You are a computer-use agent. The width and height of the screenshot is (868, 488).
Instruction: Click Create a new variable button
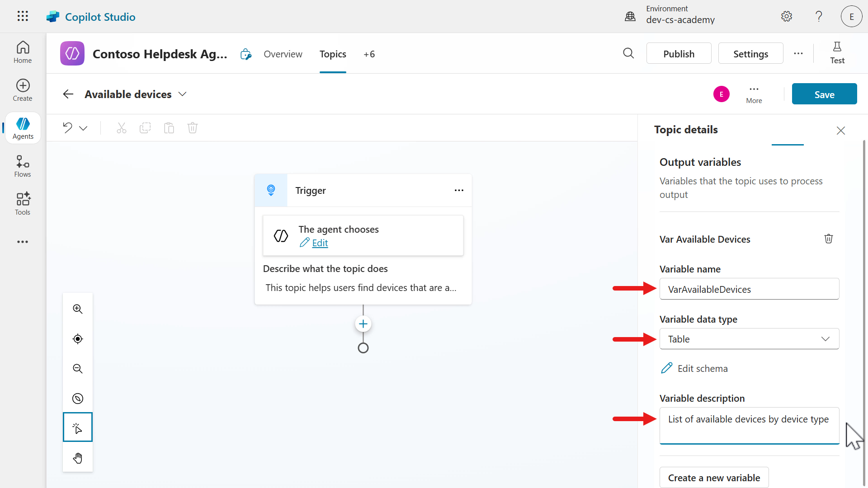point(714,478)
